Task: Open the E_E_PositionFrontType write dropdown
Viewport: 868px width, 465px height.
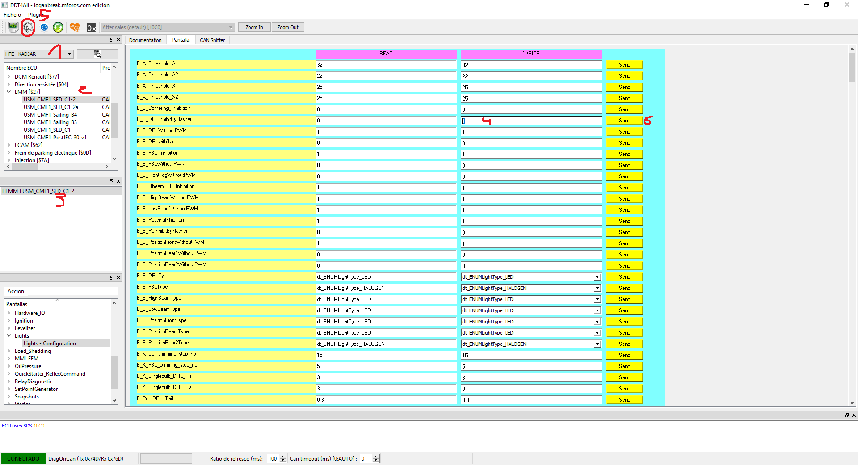Action: click(597, 322)
